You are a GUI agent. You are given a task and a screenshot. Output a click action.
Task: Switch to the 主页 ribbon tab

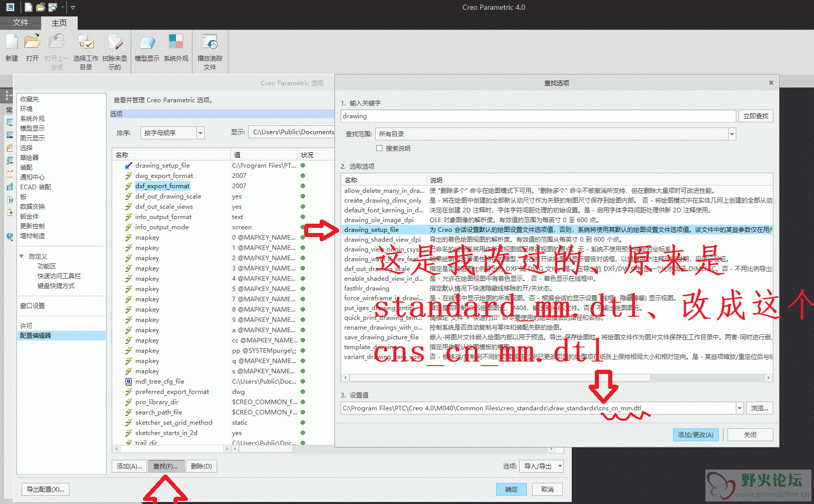pyautogui.click(x=59, y=23)
